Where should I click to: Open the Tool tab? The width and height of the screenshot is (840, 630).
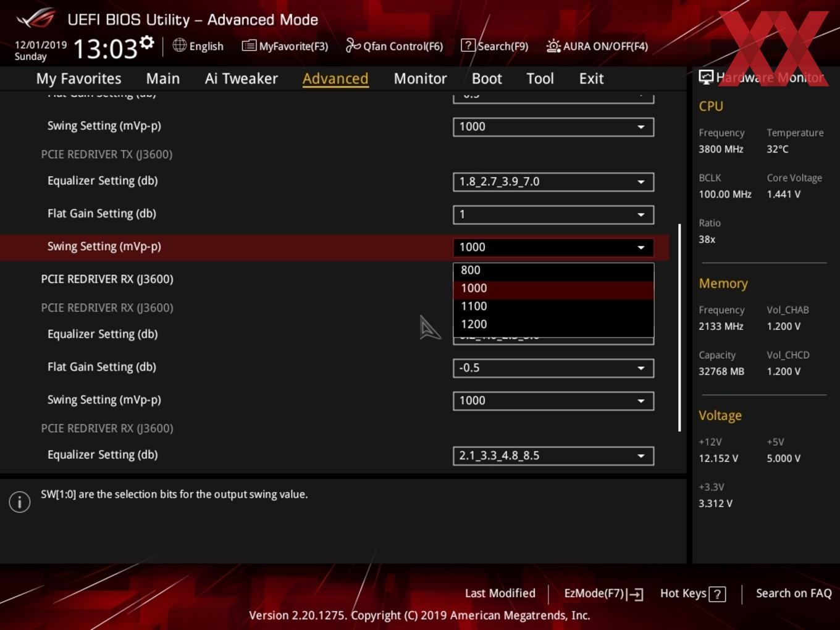tap(540, 78)
